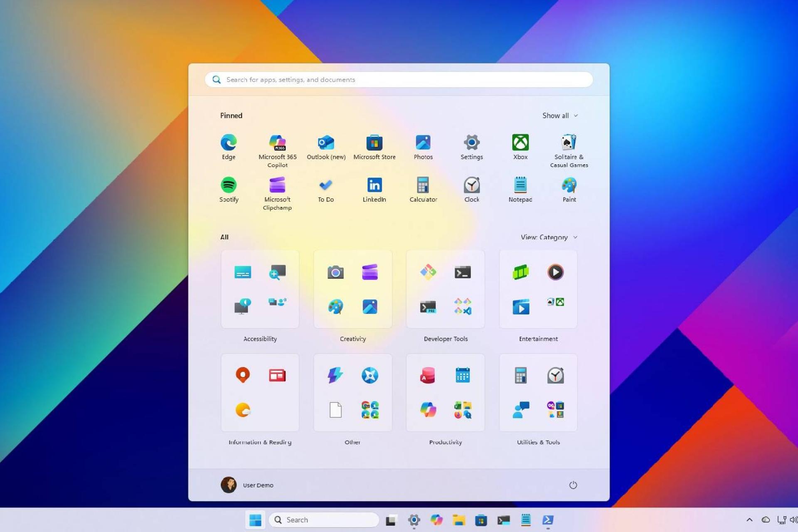Open the To Do app
This screenshot has height=532, width=798.
[325, 185]
